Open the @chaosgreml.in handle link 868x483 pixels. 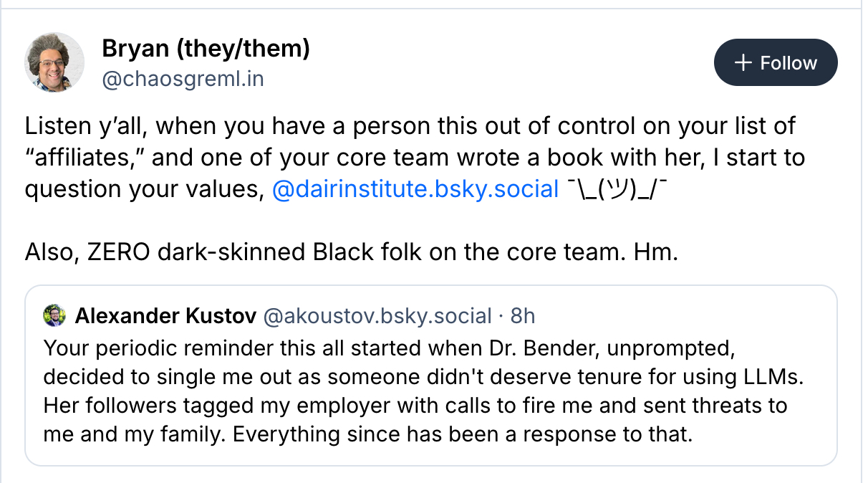[183, 78]
